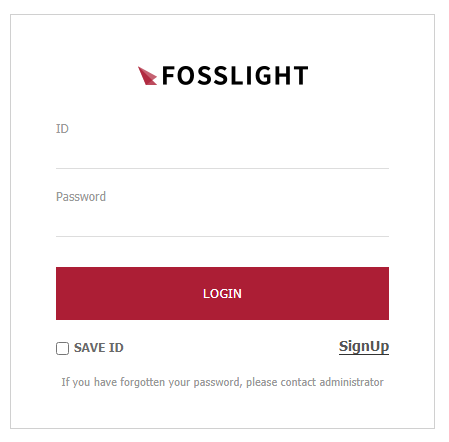Click the ID field label
Viewport: 449px width, 442px height.
pyautogui.click(x=62, y=129)
